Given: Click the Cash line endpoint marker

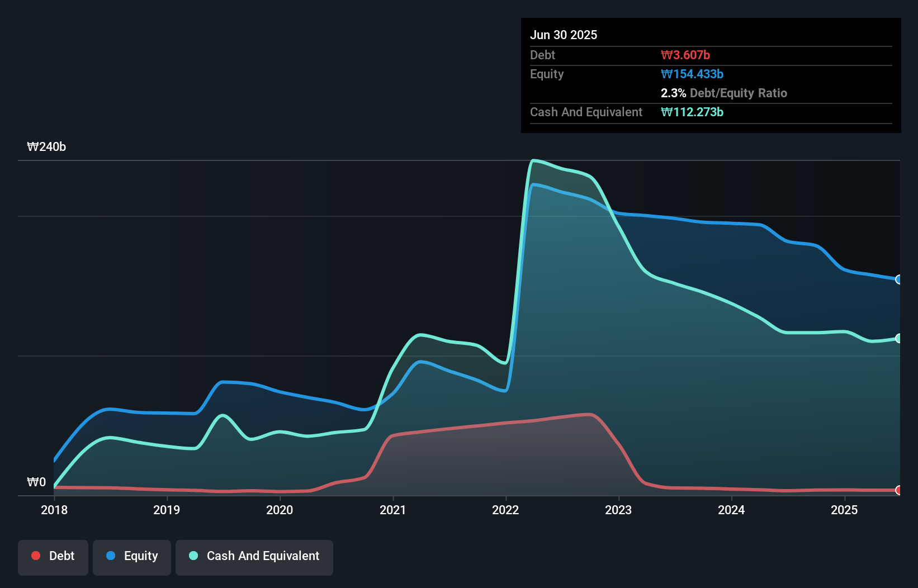Looking at the screenshot, I should coord(899,338).
